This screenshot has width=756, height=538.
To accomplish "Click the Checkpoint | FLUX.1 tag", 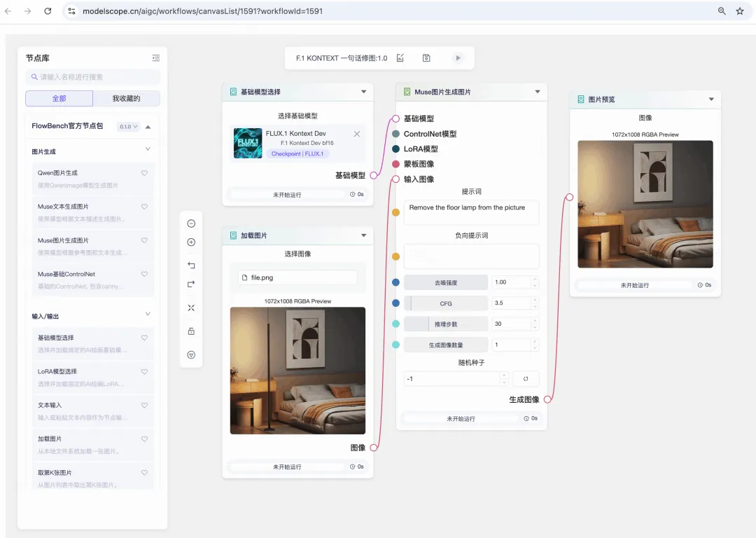I will coord(297,154).
